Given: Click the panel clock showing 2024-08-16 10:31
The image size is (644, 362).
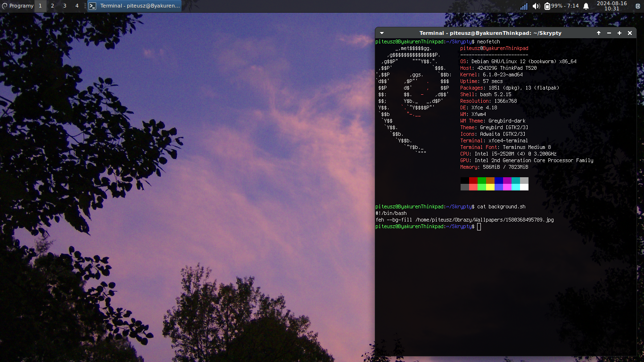Looking at the screenshot, I should point(611,6).
